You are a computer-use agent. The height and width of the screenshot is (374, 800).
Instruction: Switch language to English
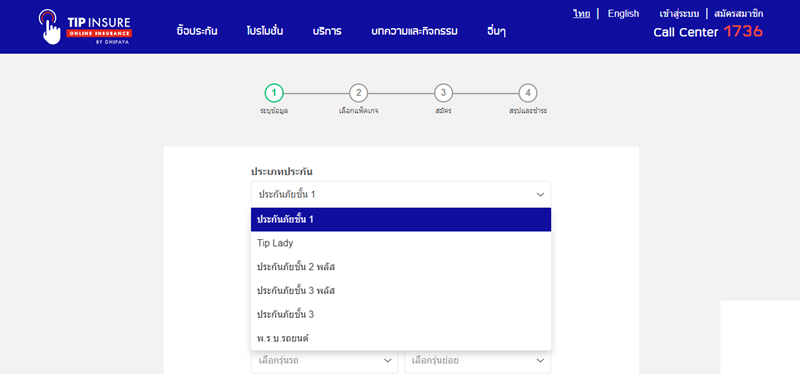pos(623,14)
